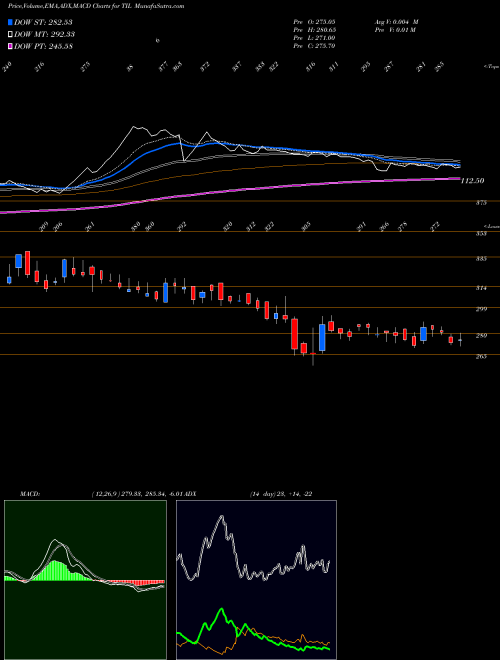
Task: Click the 'Avg V' average volume text
Action: pyautogui.click(x=396, y=22)
